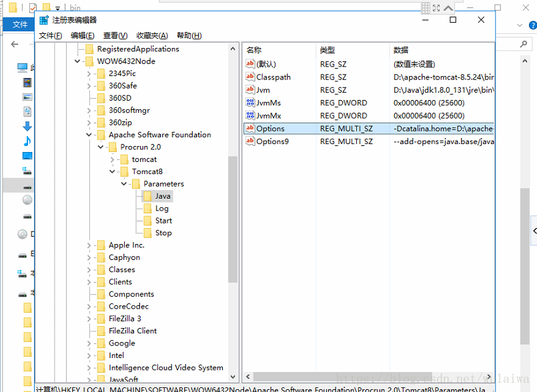This screenshot has height=392, width=537.
Task: Collapse the WOW6432Node tree node
Action: tap(77, 61)
